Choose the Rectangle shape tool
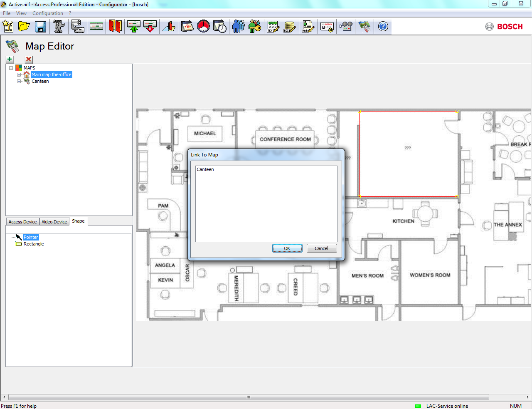This screenshot has height=409, width=532. [x=34, y=244]
